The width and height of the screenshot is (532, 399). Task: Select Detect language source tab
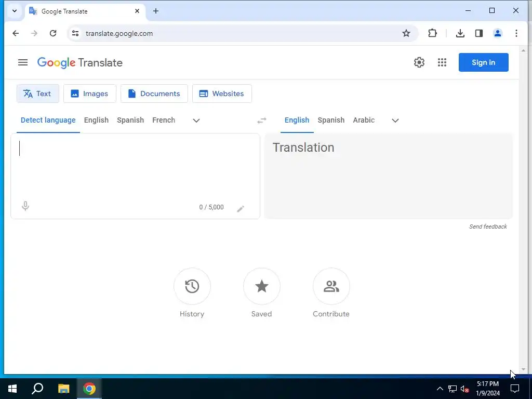(x=48, y=120)
